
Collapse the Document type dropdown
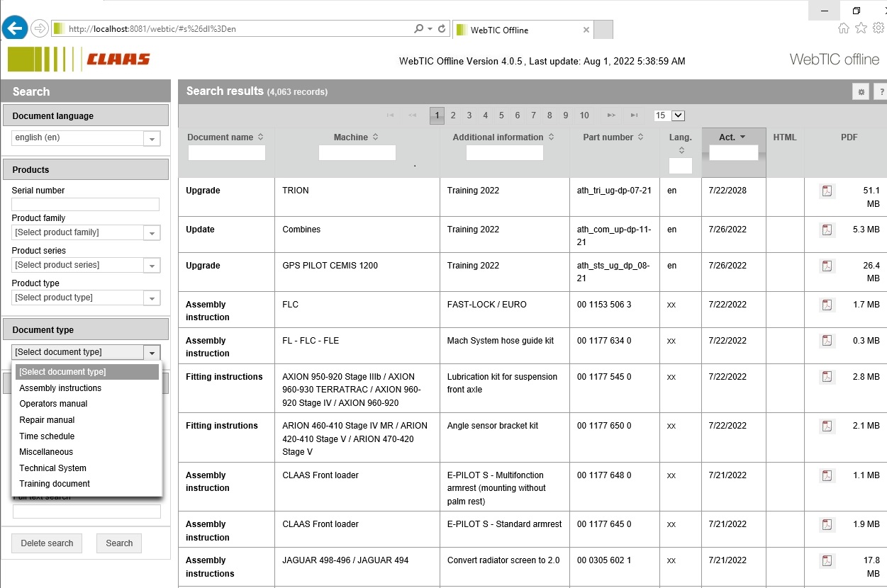point(152,353)
